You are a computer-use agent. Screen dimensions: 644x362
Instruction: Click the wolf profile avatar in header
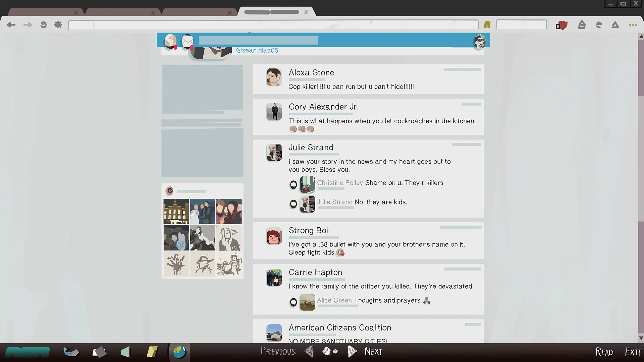[479, 42]
